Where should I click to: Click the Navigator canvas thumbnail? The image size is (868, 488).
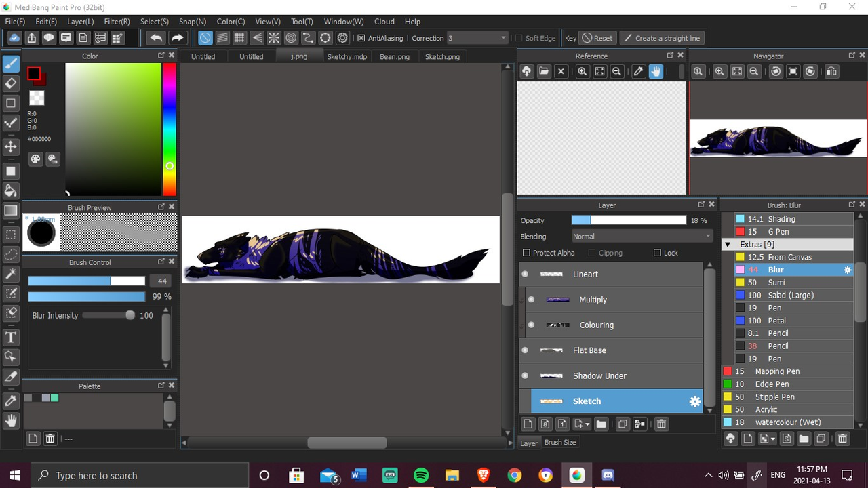point(778,138)
